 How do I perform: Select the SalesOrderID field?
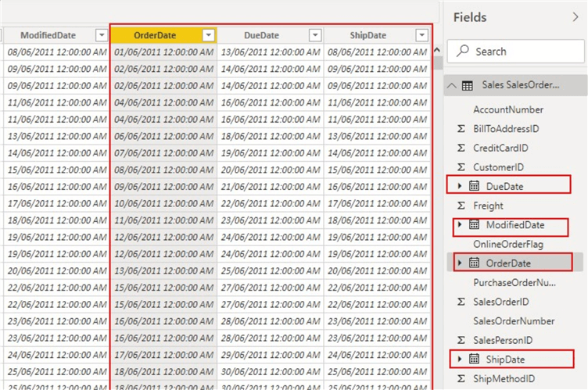pyautogui.click(x=501, y=302)
